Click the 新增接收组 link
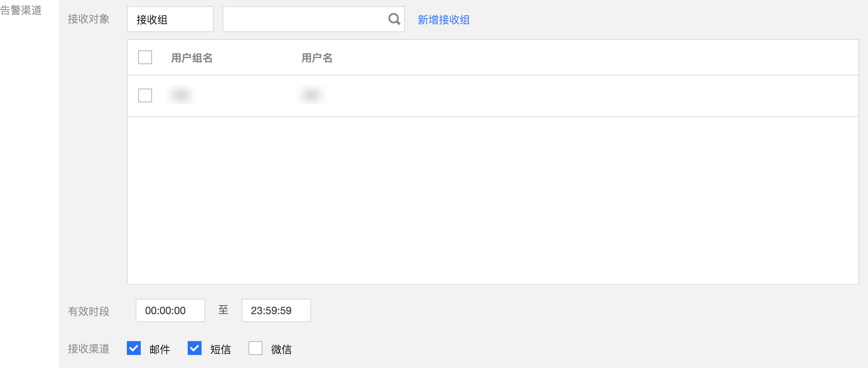Viewport: 868px width, 368px height. click(444, 20)
